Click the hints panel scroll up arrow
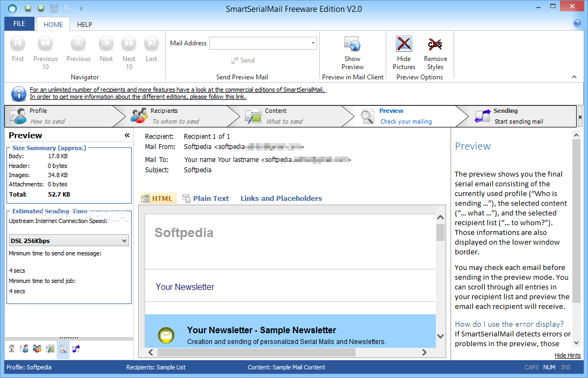 [576, 135]
